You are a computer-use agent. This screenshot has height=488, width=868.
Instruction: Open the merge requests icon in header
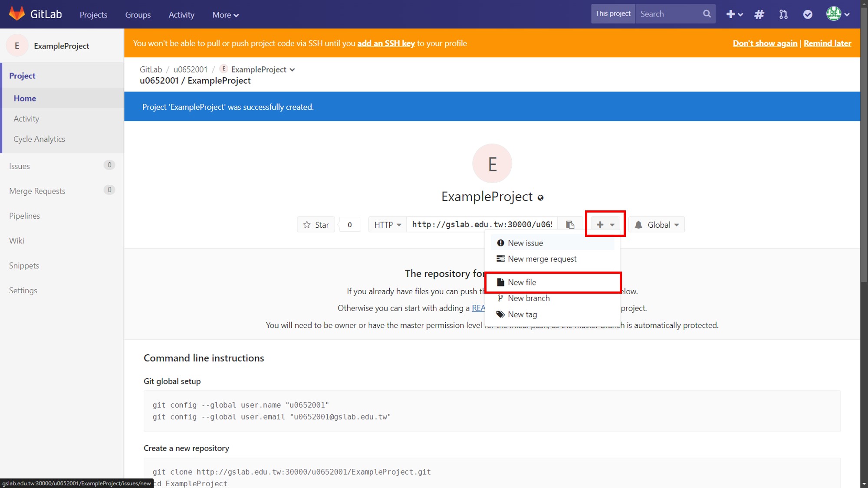click(x=783, y=14)
